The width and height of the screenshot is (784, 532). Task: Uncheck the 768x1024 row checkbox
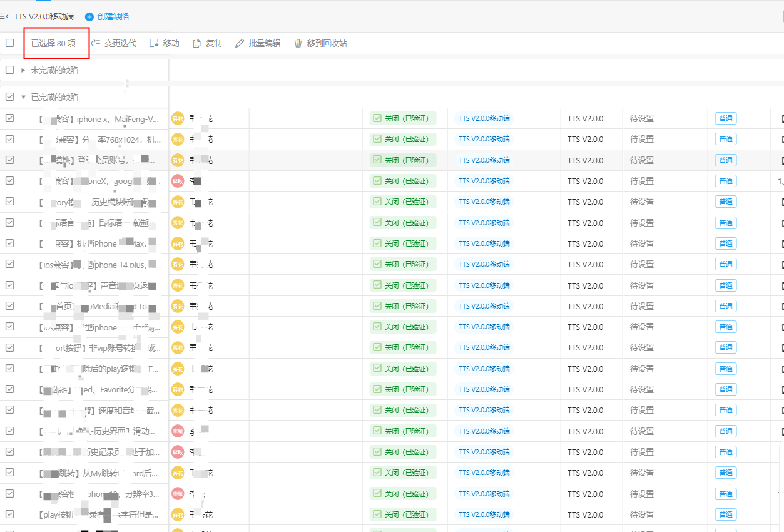(10, 139)
